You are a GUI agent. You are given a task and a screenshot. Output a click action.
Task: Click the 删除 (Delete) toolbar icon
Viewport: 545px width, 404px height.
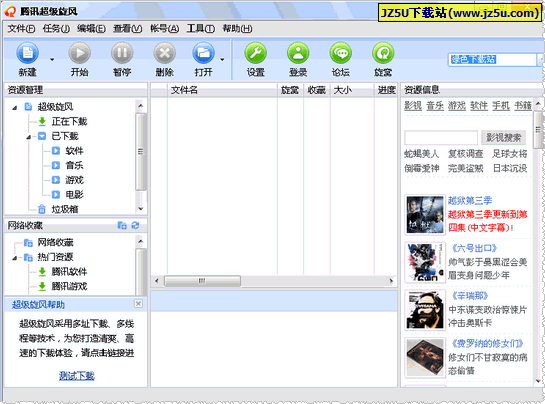(165, 53)
